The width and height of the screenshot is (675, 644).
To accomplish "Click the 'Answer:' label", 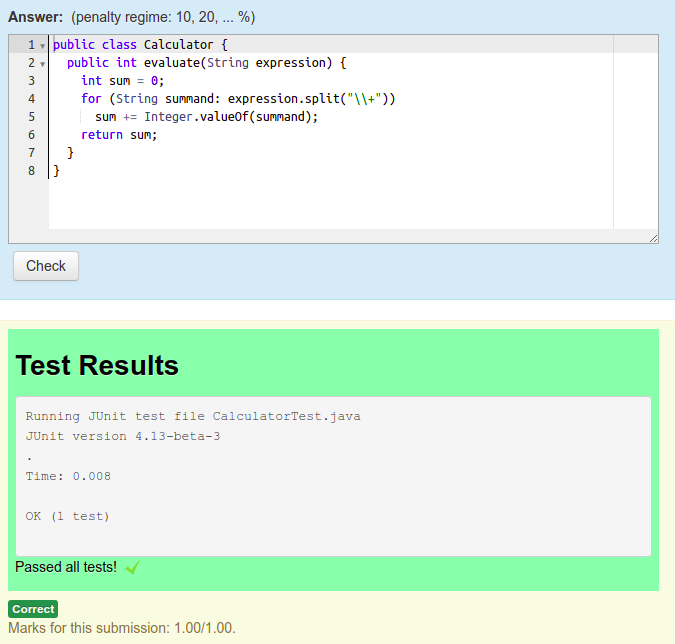I will pyautogui.click(x=36, y=17).
